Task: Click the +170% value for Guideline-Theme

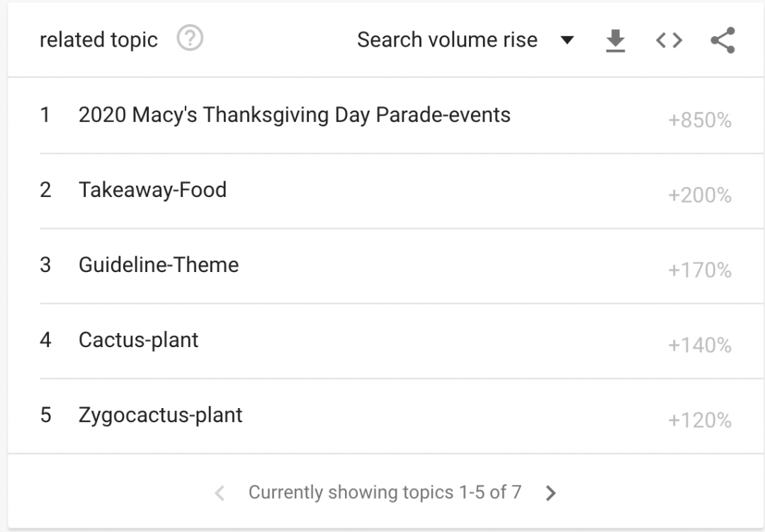Action: pyautogui.click(x=699, y=271)
